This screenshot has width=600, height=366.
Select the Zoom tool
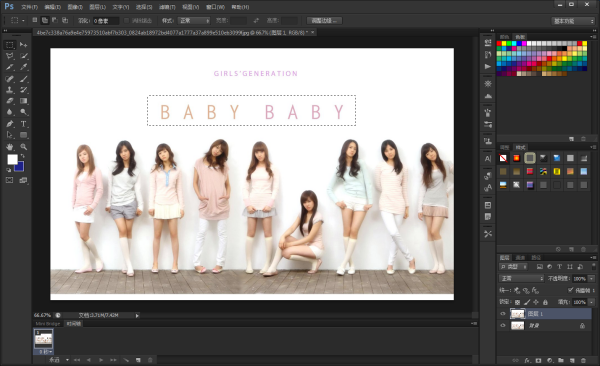click(23, 147)
